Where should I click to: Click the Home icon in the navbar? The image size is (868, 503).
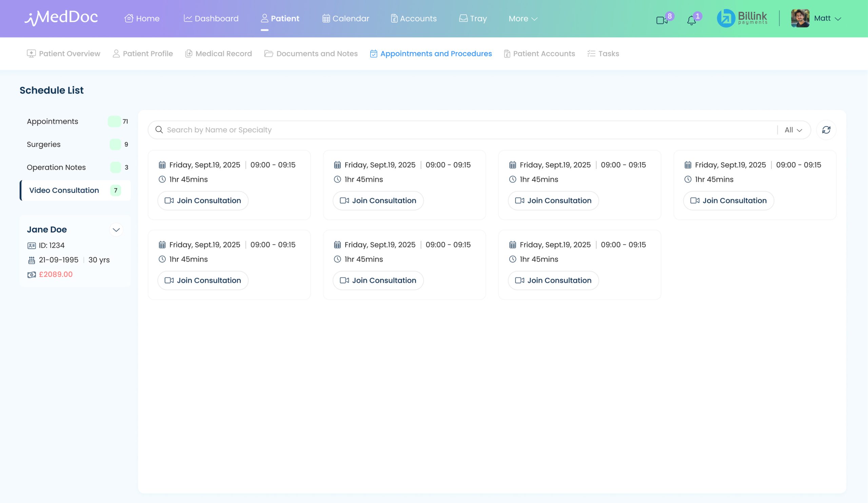pos(129,18)
